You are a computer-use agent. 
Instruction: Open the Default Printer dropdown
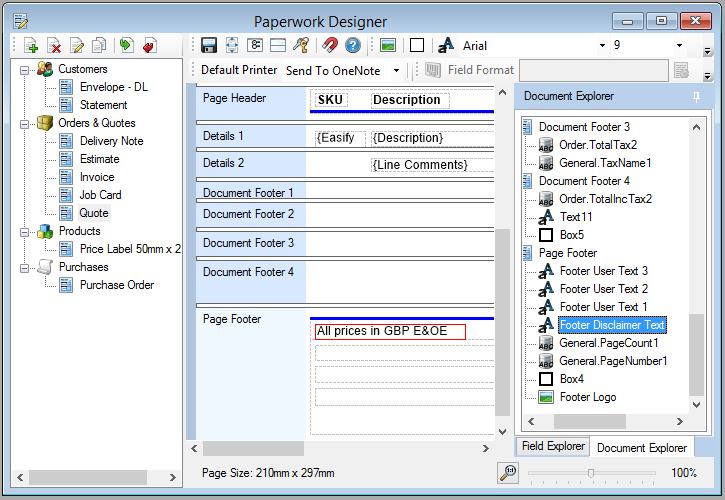tap(396, 71)
